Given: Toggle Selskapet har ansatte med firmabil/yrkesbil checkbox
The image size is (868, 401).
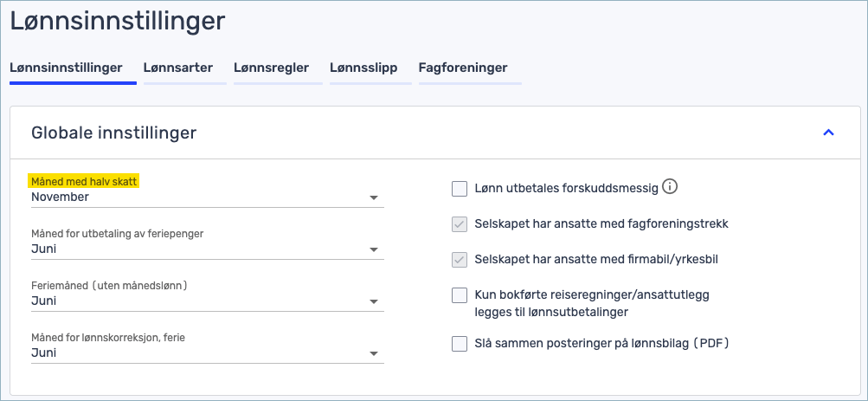Looking at the screenshot, I should [460, 260].
